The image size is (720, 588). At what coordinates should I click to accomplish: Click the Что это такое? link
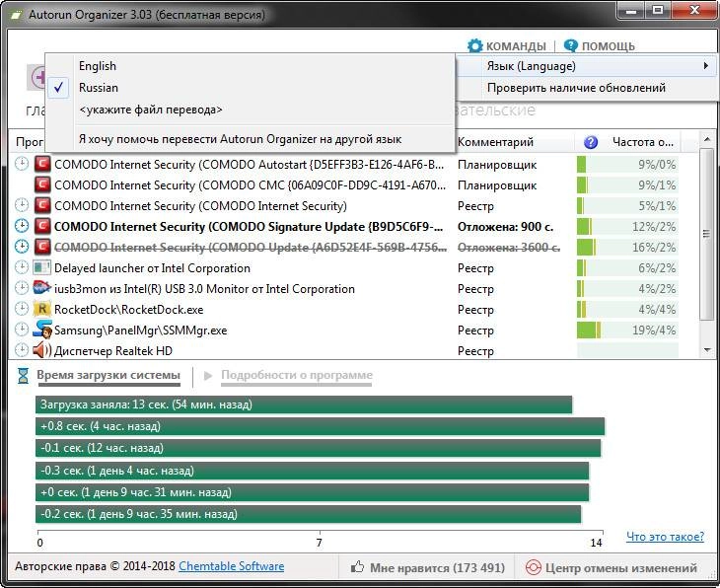click(665, 536)
